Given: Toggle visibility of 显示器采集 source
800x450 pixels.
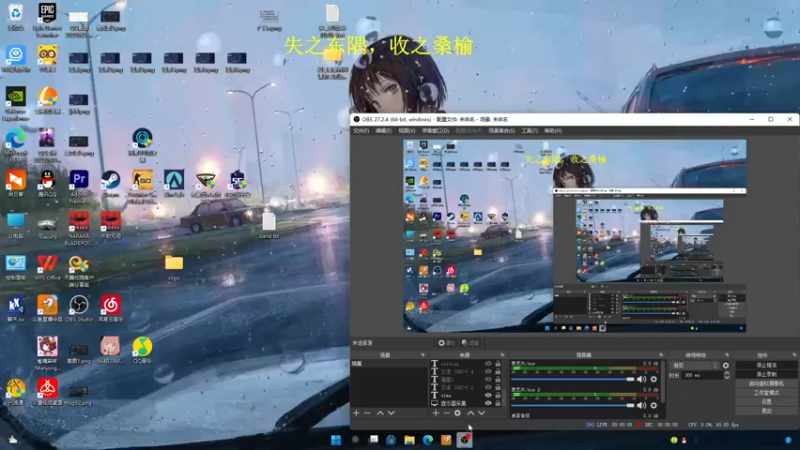Looking at the screenshot, I should (x=488, y=403).
